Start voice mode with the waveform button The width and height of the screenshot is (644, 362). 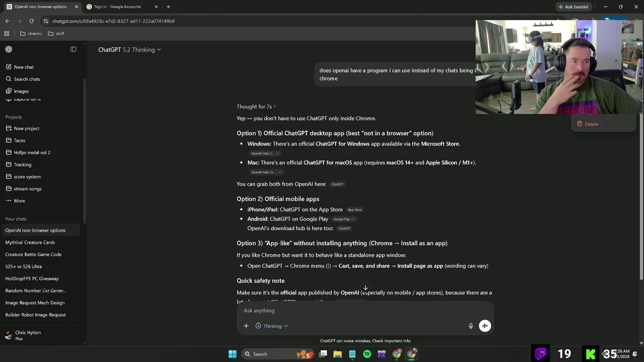pos(485,326)
